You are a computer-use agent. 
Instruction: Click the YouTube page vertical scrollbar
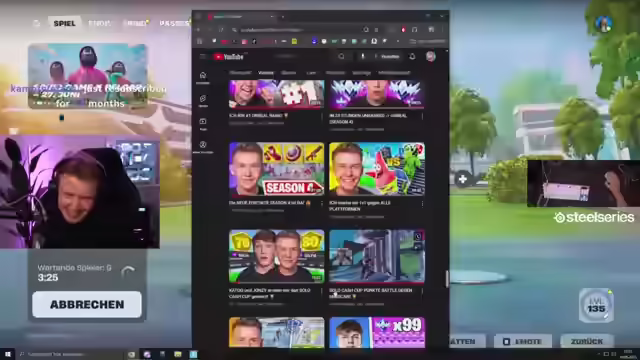click(447, 279)
